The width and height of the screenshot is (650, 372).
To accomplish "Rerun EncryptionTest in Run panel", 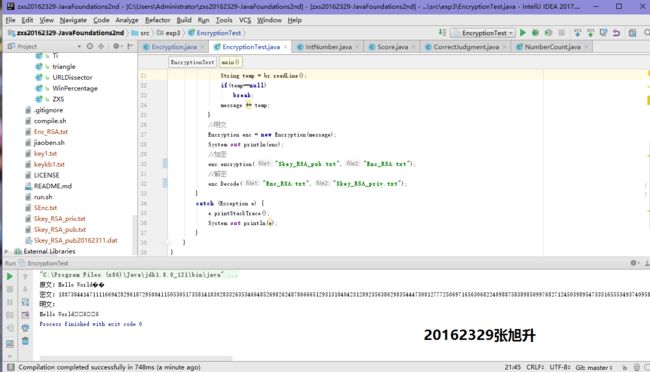I will click(x=10, y=276).
